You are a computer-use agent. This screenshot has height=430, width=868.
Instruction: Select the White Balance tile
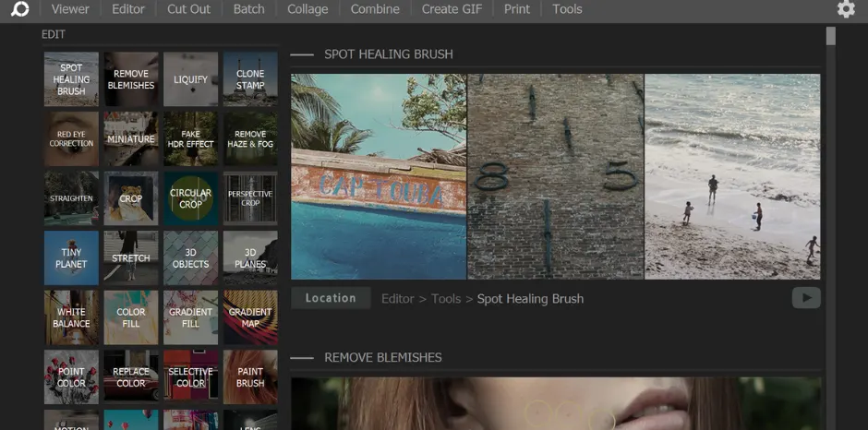coord(71,317)
